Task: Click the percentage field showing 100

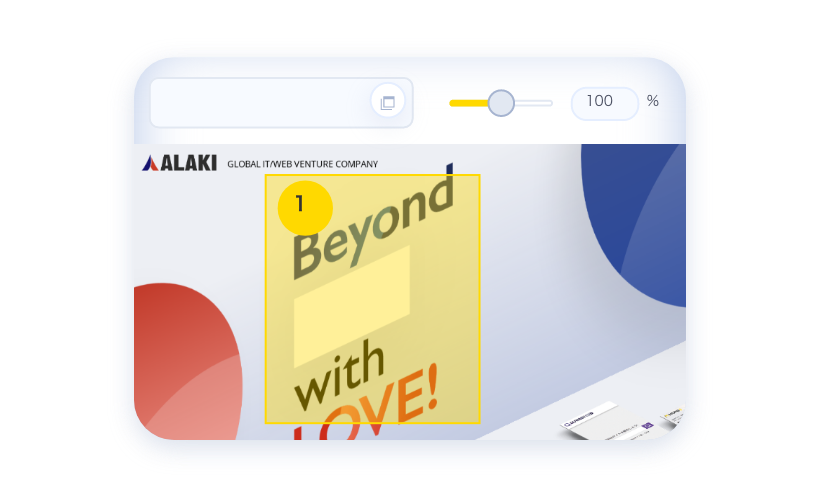Action: (605, 103)
